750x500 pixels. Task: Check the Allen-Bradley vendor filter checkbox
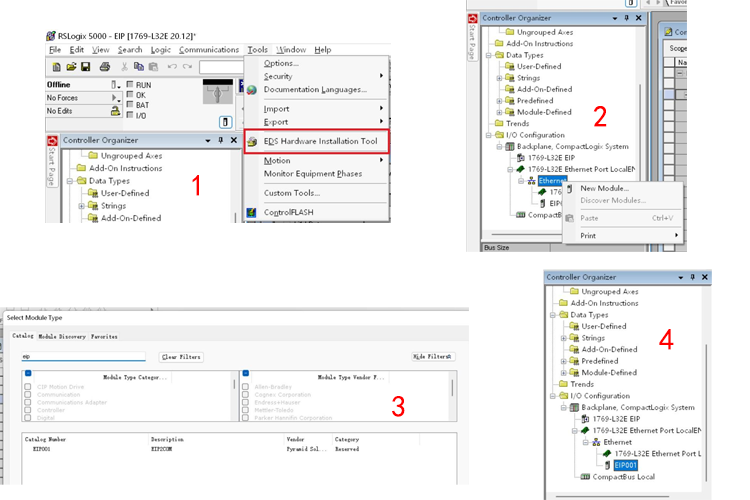[245, 386]
